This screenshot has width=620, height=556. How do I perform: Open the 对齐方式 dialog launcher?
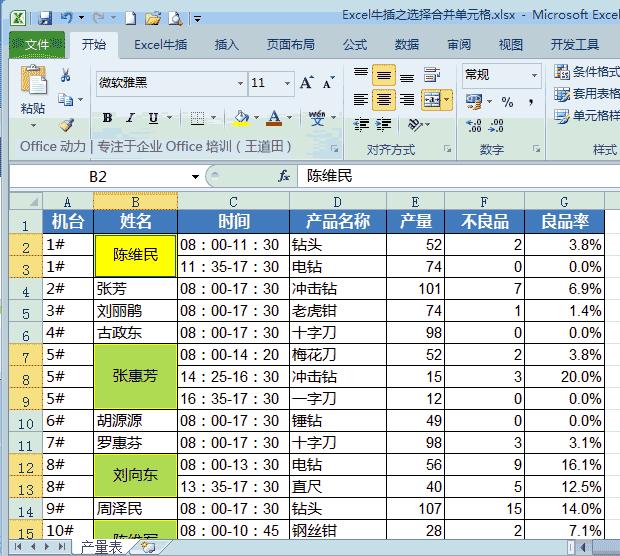[447, 149]
